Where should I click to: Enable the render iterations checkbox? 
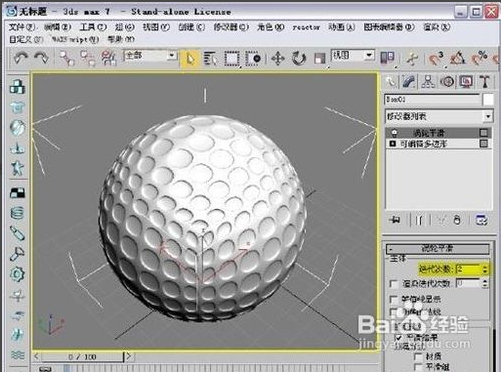click(394, 284)
